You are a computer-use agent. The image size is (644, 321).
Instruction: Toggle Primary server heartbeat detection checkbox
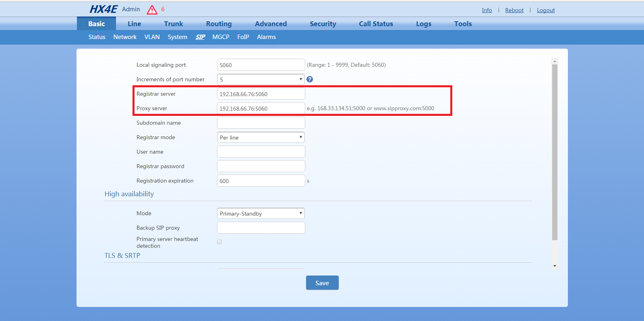pyautogui.click(x=219, y=242)
